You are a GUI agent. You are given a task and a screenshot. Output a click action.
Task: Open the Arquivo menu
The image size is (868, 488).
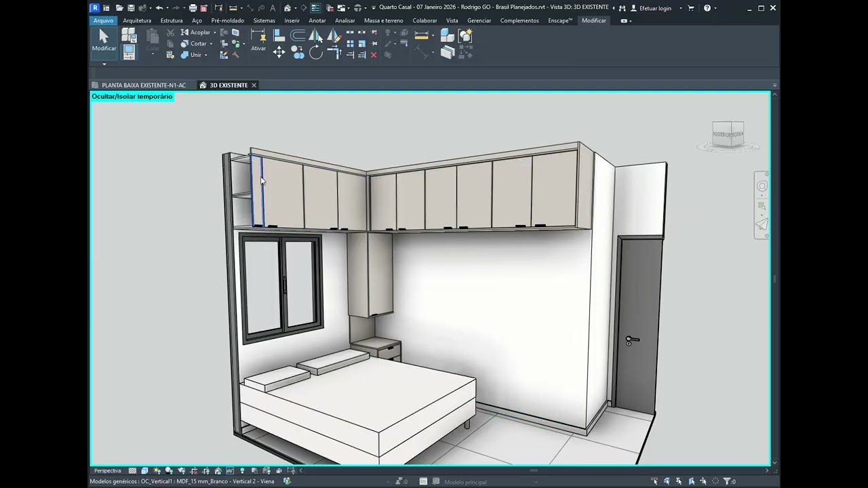[104, 20]
